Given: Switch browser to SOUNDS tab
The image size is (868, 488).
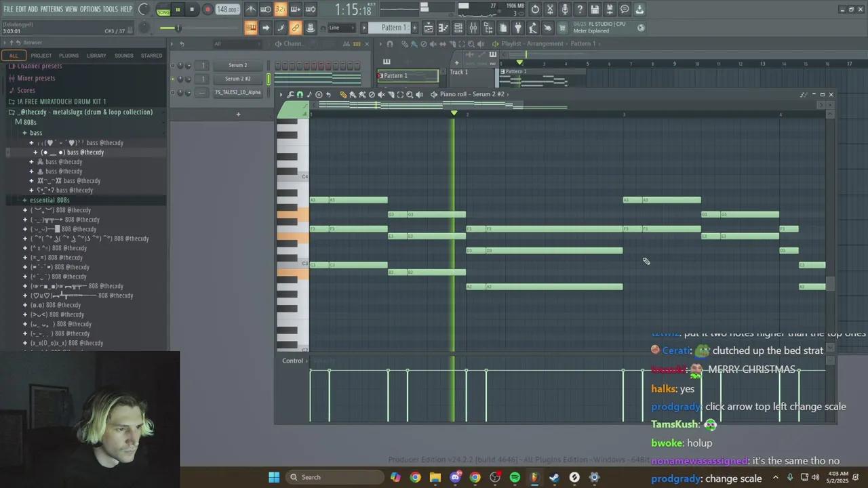Looking at the screenshot, I should click(124, 56).
